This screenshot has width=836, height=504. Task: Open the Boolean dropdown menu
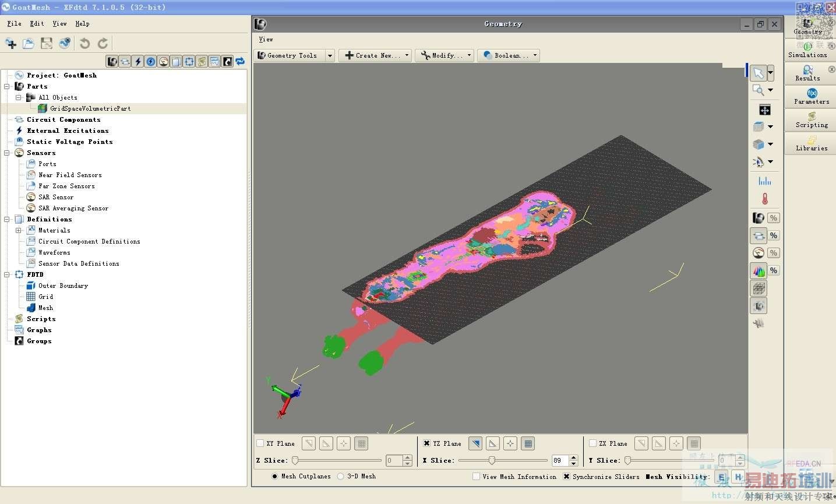pyautogui.click(x=509, y=55)
